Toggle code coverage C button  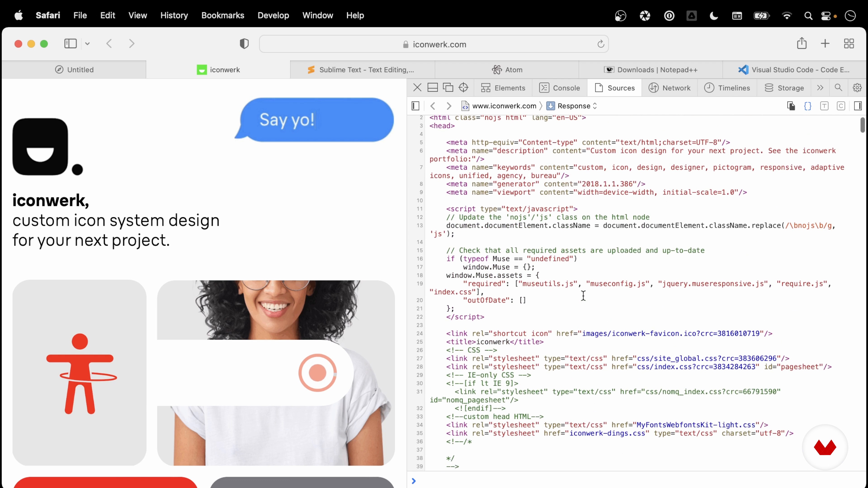841,106
